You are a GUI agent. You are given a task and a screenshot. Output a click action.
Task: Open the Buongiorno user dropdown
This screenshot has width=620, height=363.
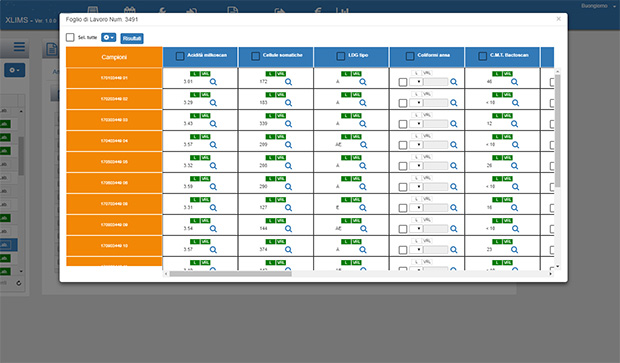tap(598, 6)
